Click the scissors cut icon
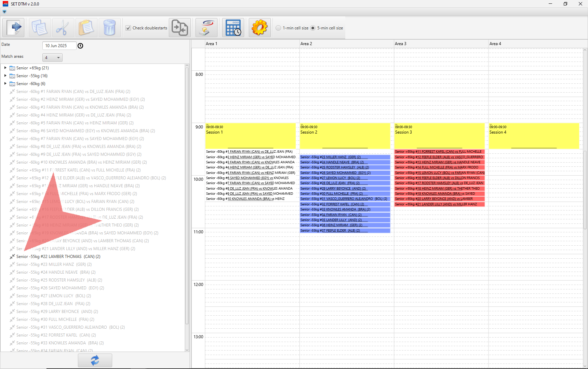588x369 pixels. tap(62, 28)
